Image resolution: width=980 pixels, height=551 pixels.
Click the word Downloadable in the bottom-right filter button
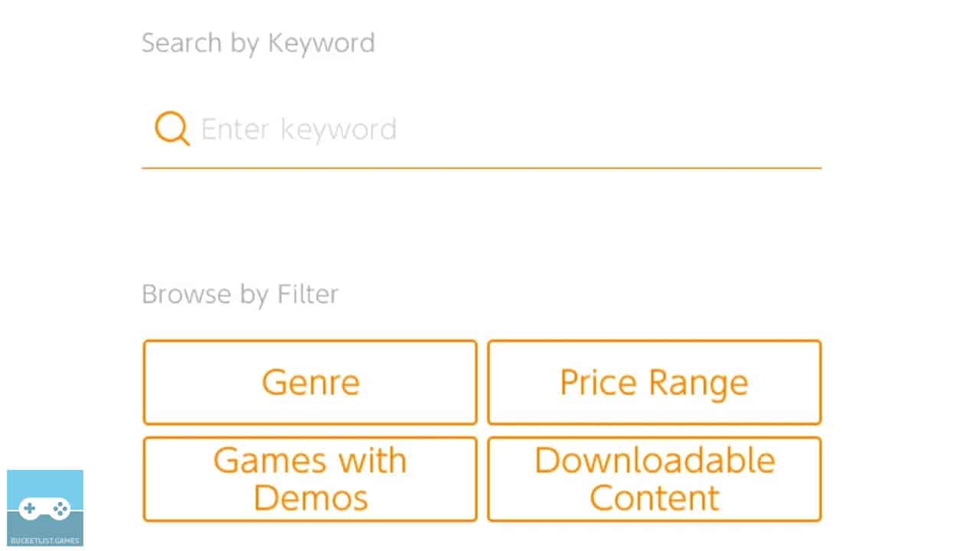click(655, 461)
